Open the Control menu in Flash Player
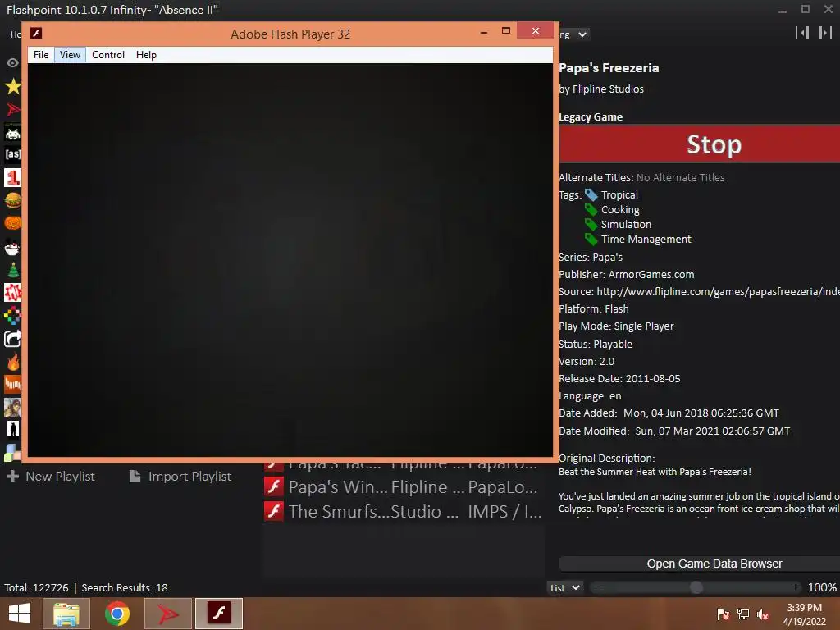Viewport: 840px width, 630px height. click(x=108, y=55)
